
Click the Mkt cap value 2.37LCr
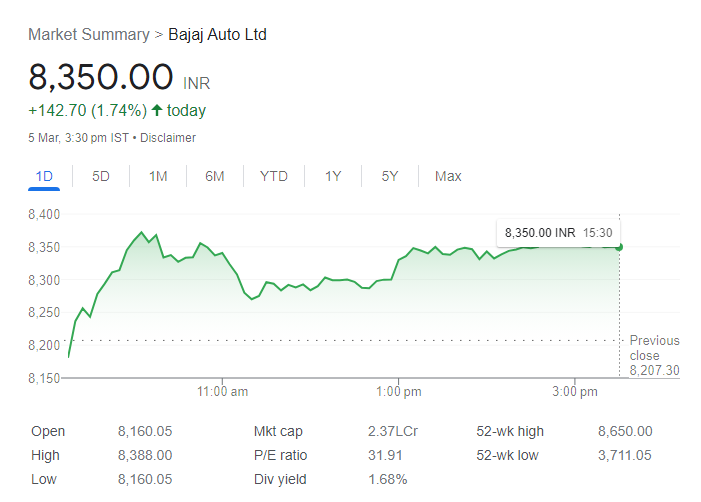pos(393,431)
